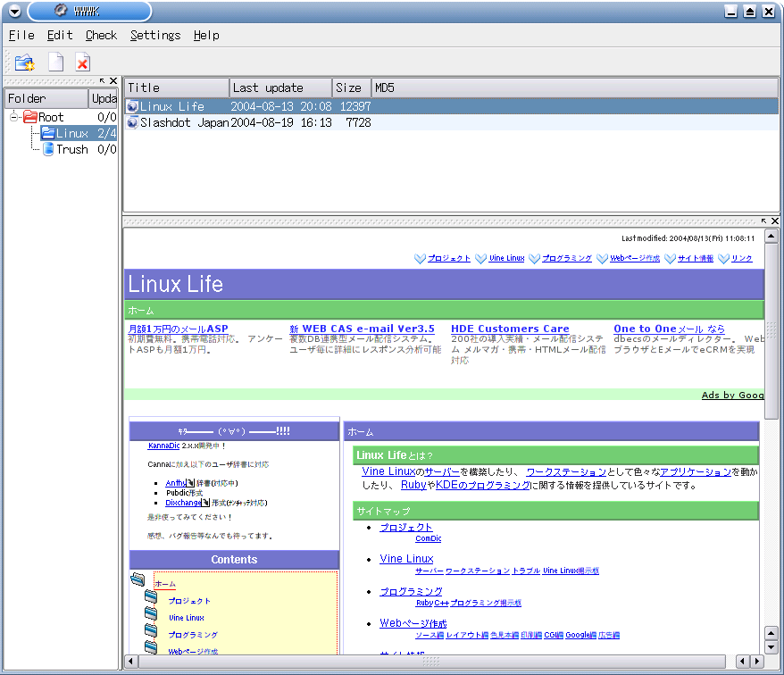Sort list by Title column header
This screenshot has height=675, width=784.
(x=177, y=88)
